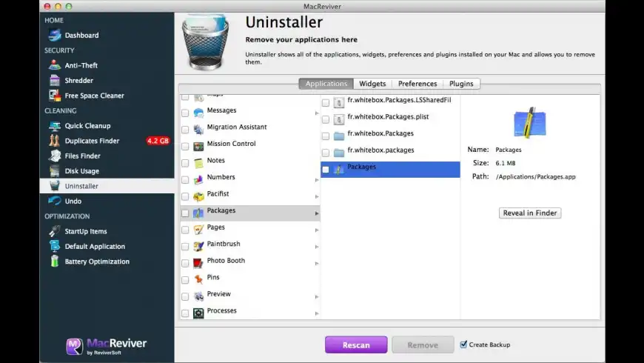Screen dimensions: 644x363
Task: Click the Undo arrow icon
Action: pyautogui.click(x=54, y=201)
